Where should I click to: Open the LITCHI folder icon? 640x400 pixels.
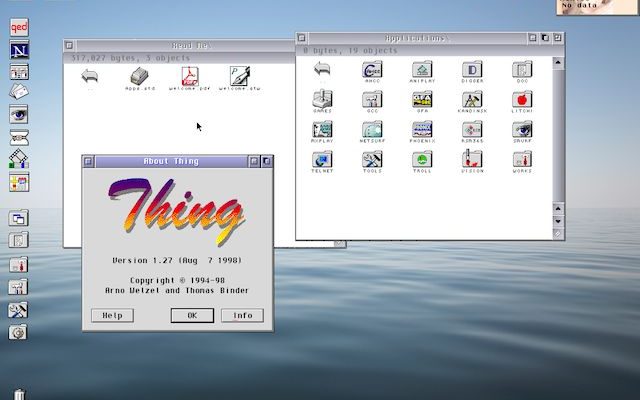[521, 100]
